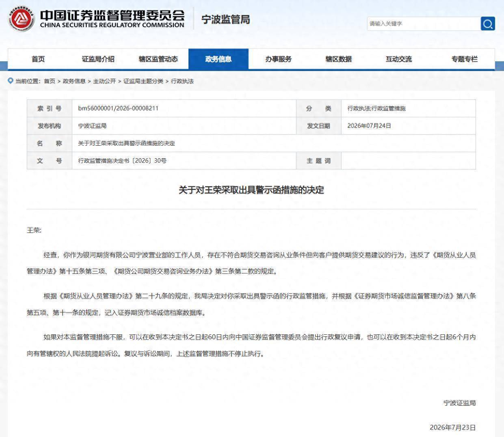Image resolution: width=504 pixels, height=437 pixels.
Task: Open the 办事服务 navigation tab
Action: tap(279, 59)
